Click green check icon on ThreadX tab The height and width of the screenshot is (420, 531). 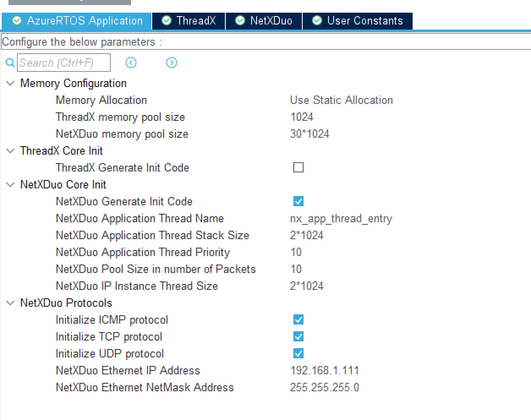pos(167,20)
